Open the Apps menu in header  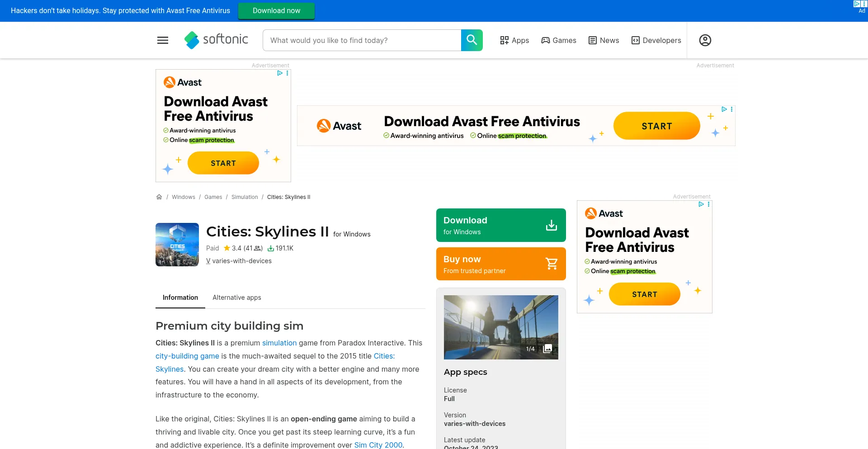click(x=514, y=40)
